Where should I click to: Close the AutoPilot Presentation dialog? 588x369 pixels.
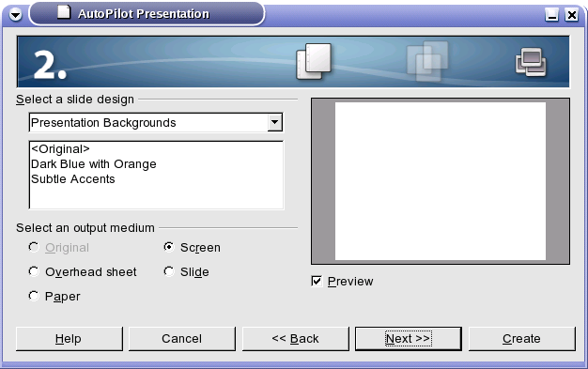click(x=571, y=15)
